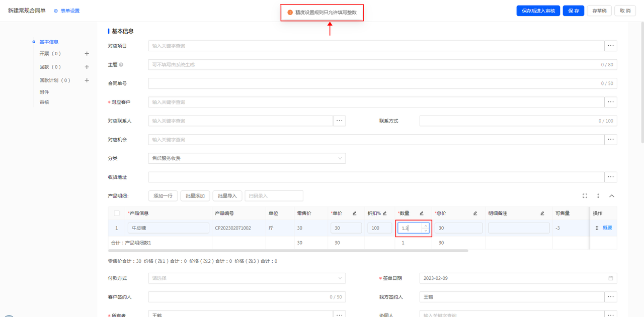This screenshot has width=644, height=317.
Task: Click the 取消 cancel button
Action: coord(625,11)
